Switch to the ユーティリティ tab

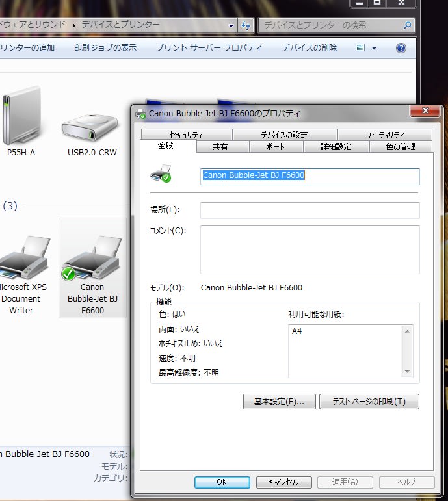pyautogui.click(x=385, y=135)
